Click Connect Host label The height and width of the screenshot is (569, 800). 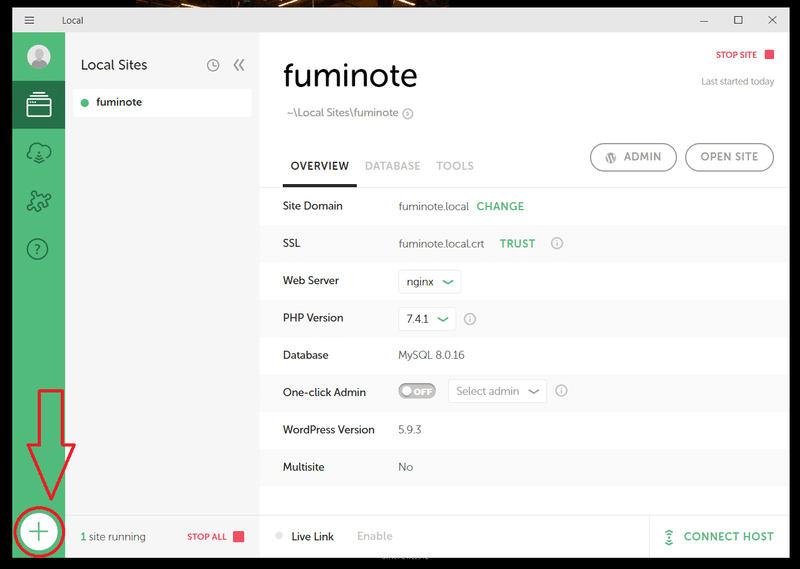[729, 536]
